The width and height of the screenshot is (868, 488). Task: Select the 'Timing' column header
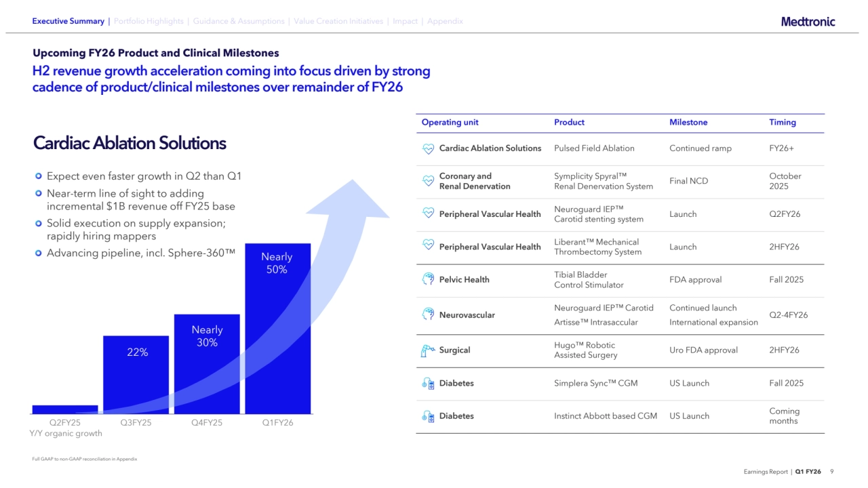pyautogui.click(x=783, y=123)
